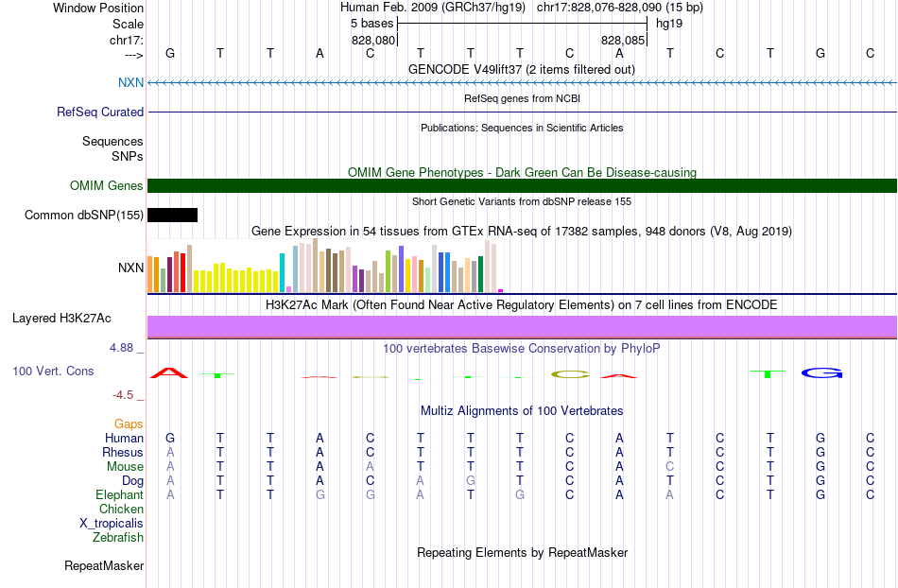The height and width of the screenshot is (588, 898).
Task: Click the 828,080 ruler coordinate
Action: click(x=372, y=40)
